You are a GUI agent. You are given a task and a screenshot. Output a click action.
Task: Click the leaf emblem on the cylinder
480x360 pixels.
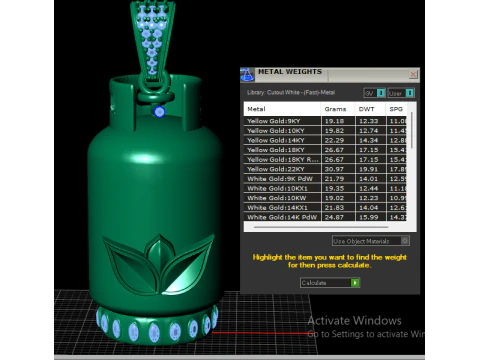159,265
